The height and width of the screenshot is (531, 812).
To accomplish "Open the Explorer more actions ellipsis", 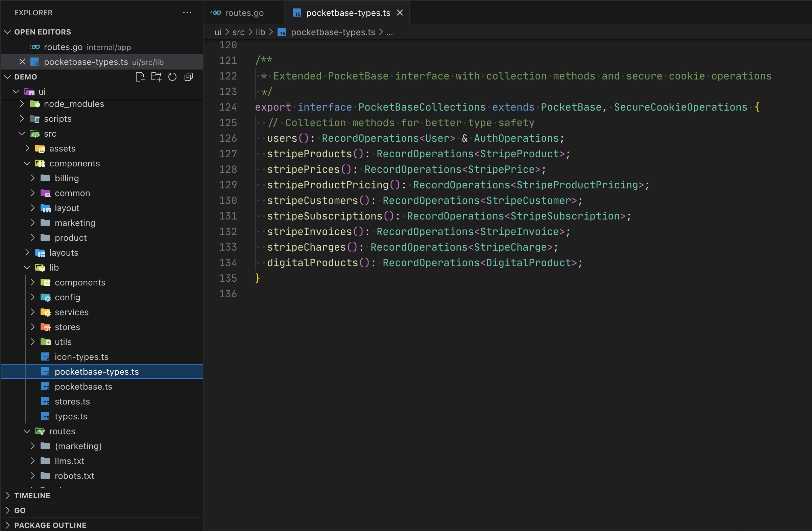I will pyautogui.click(x=187, y=13).
